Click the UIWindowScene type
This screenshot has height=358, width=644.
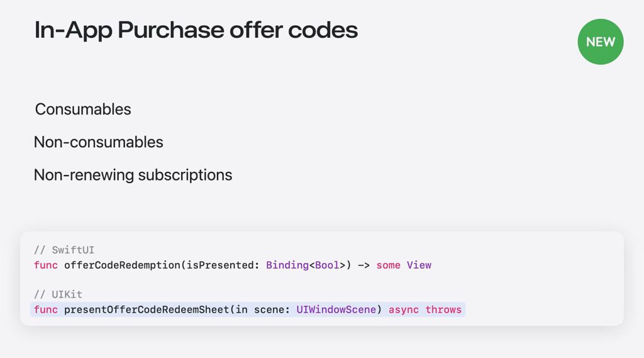pos(336,310)
